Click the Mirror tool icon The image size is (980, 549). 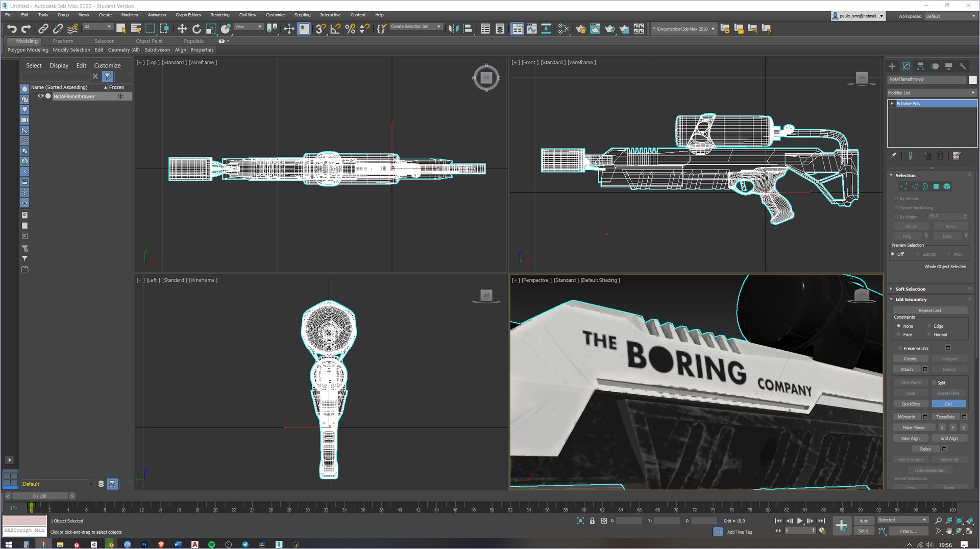tap(453, 29)
